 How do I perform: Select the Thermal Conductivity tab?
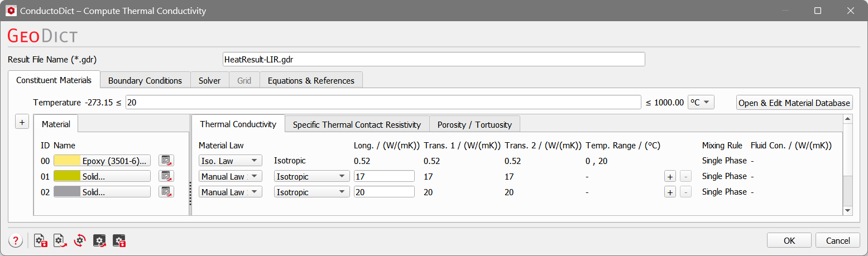pyautogui.click(x=238, y=124)
